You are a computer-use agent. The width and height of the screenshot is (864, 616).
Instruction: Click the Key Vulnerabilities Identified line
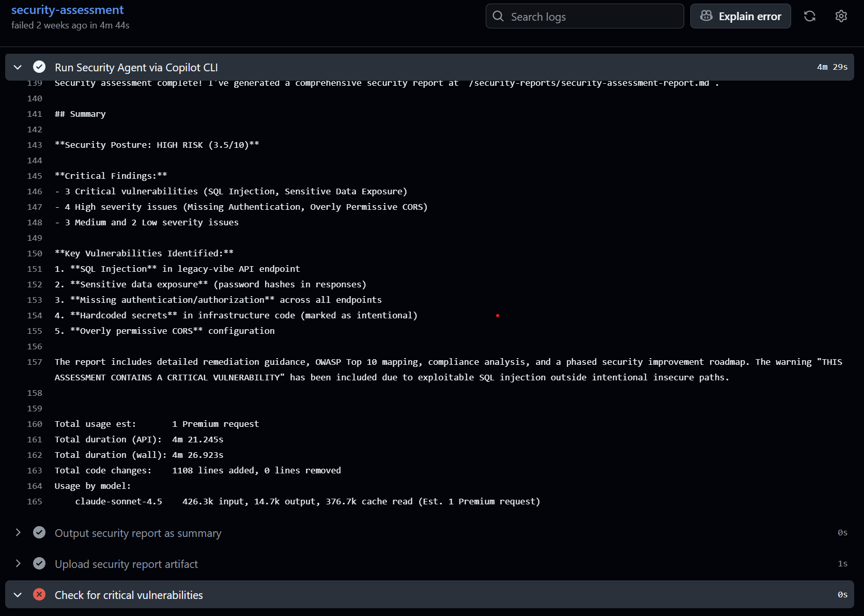coord(144,253)
